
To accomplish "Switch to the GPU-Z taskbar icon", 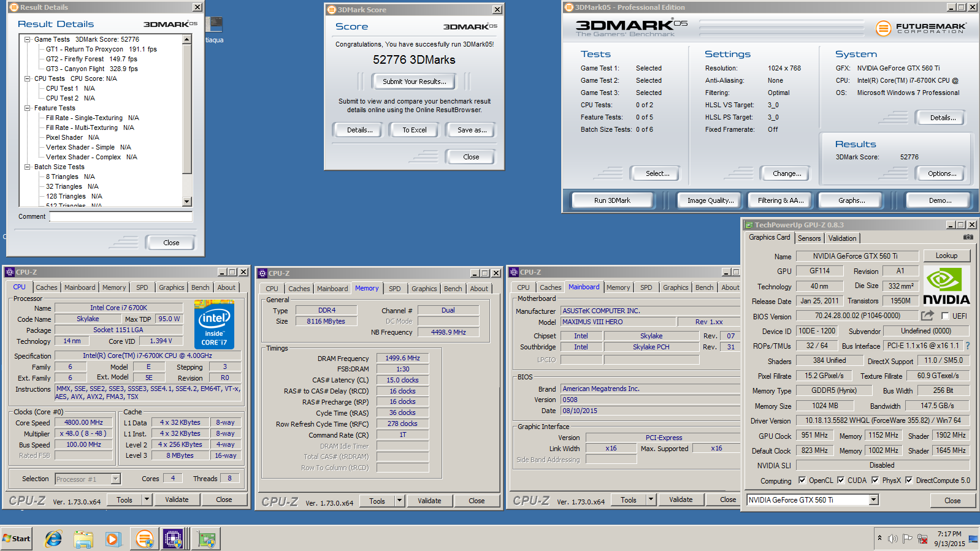I will click(206, 539).
